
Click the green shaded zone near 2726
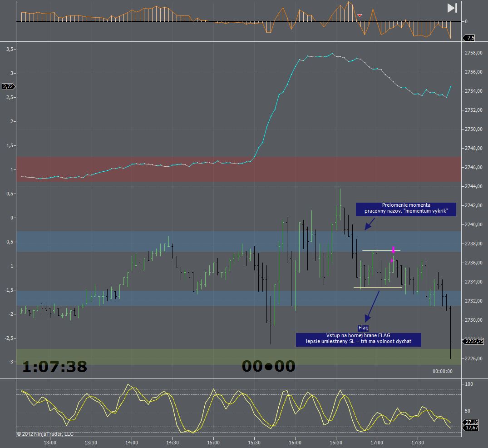(239, 357)
